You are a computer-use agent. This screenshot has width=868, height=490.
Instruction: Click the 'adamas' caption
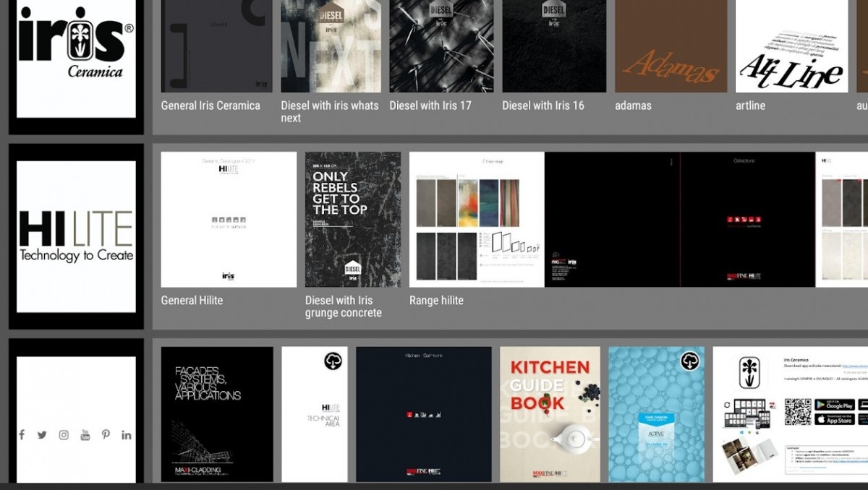pos(634,106)
